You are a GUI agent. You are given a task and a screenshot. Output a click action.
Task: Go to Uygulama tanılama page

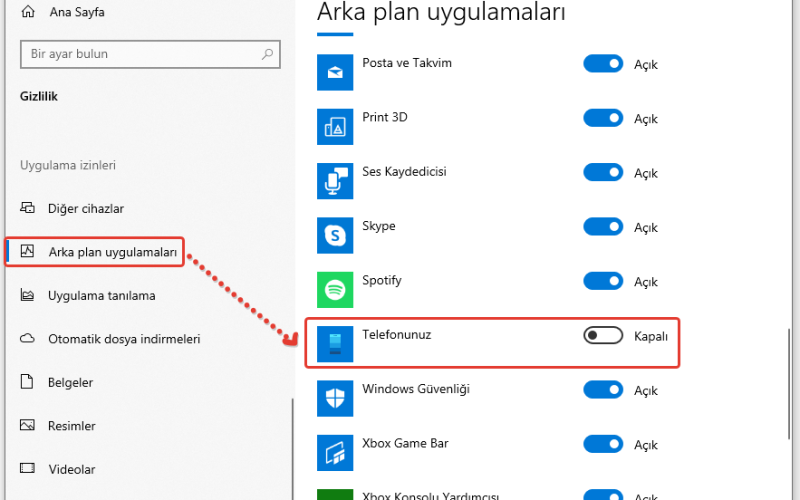(x=102, y=295)
